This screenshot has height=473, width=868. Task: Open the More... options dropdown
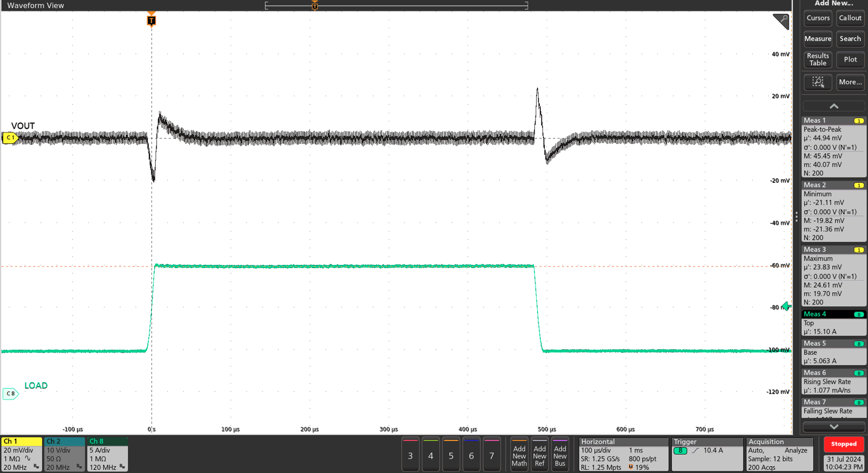(850, 82)
